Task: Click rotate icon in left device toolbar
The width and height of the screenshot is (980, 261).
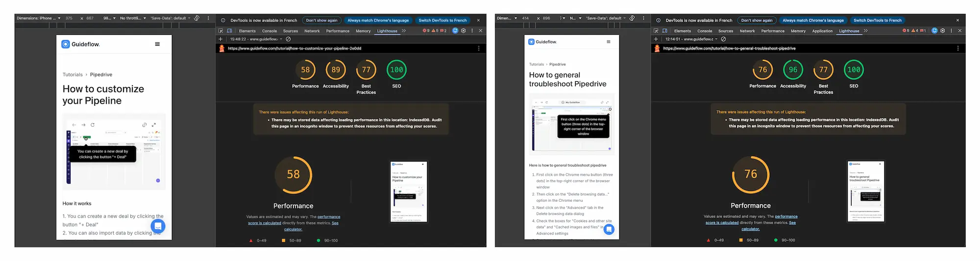Action: pos(196,18)
